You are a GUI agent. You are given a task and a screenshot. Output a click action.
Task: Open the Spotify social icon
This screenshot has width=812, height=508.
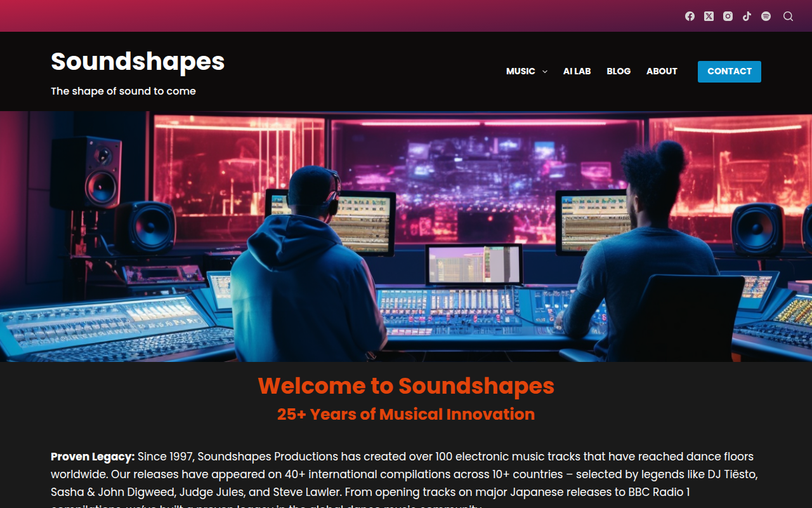coord(766,16)
